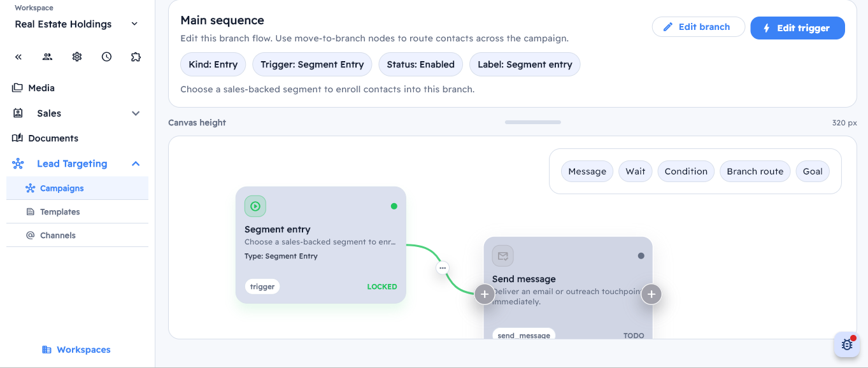Screen dimensions: 868x368
Task: Open the integrations puzzle icon
Action: 136,57
